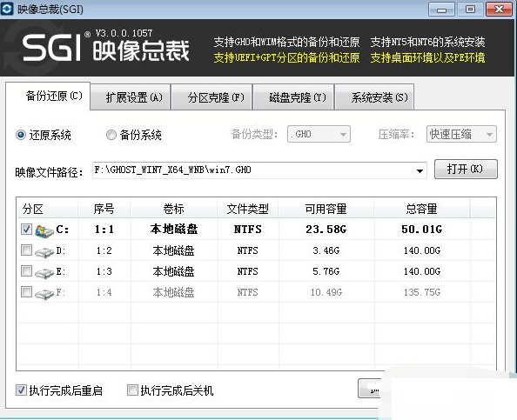This screenshot has height=420, width=517.
Task: Open the 备份类型 .GHO dropdown
Action: coord(319,134)
